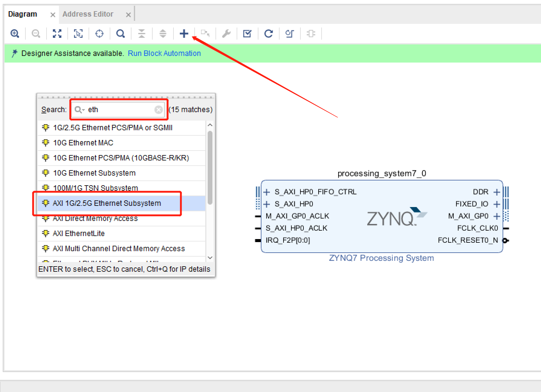Expand the S_AXI_HP0 interface plus
The image size is (541, 392).
coord(267,204)
